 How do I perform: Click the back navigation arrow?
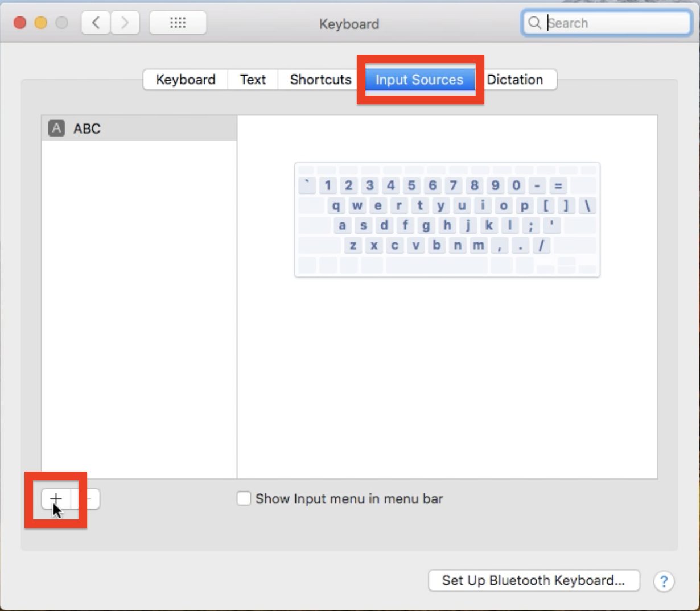click(x=95, y=22)
